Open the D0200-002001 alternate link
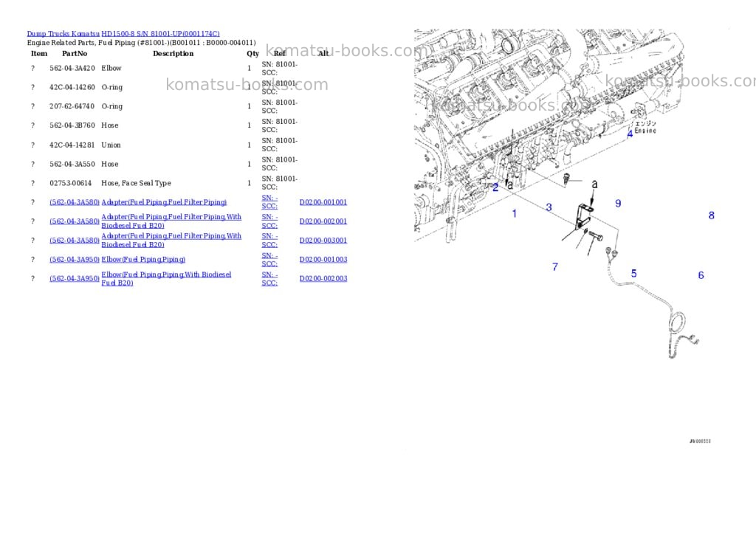This screenshot has width=756, height=535. point(323,221)
